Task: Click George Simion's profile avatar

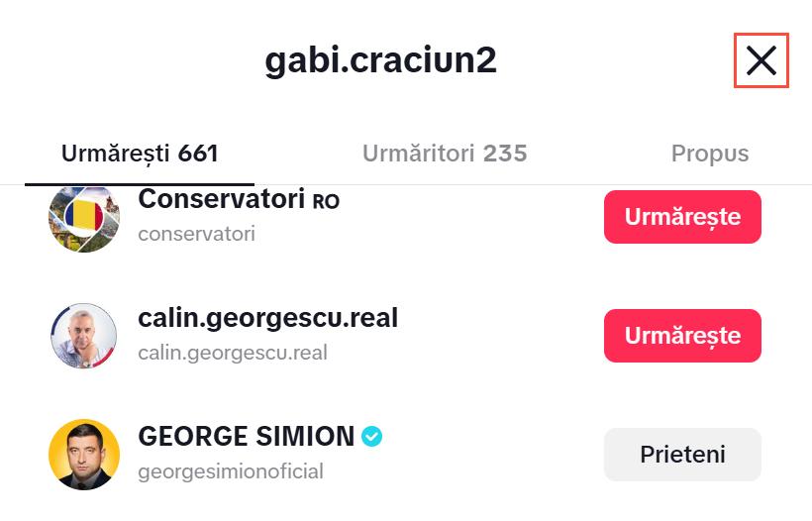Action: coord(84,455)
